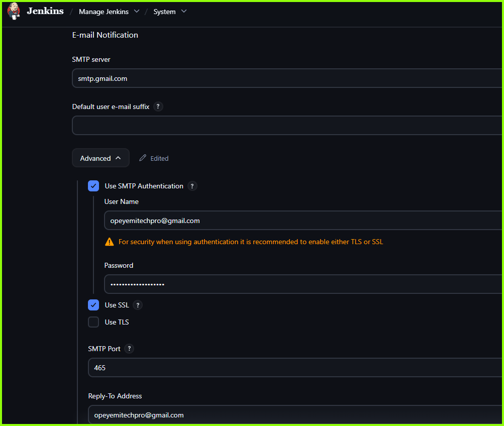Navigate to Manage Jenkins
This screenshot has width=504, height=426.
point(104,11)
